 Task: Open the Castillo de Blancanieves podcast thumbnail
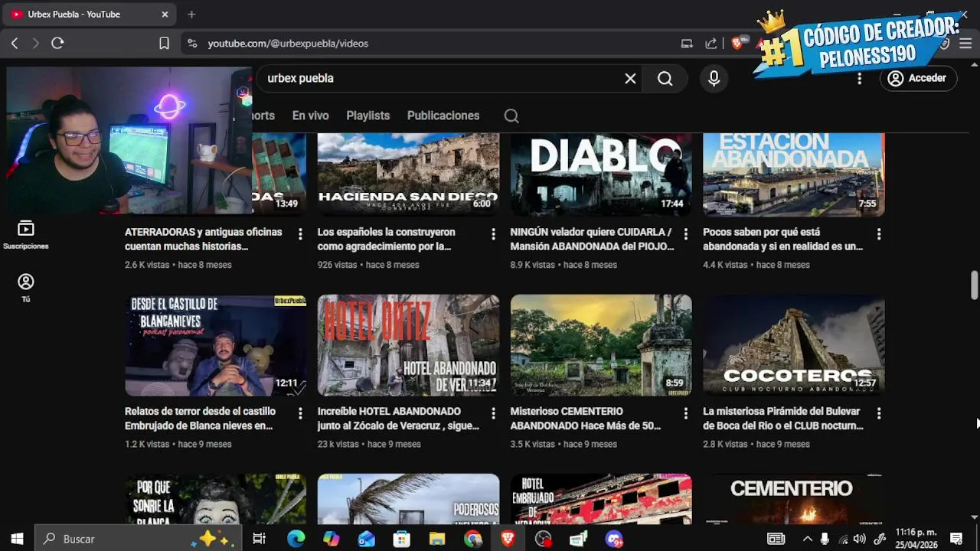215,345
